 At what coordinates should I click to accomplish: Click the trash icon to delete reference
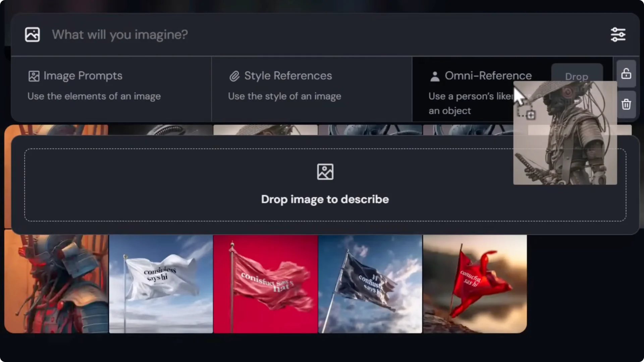[x=627, y=105]
